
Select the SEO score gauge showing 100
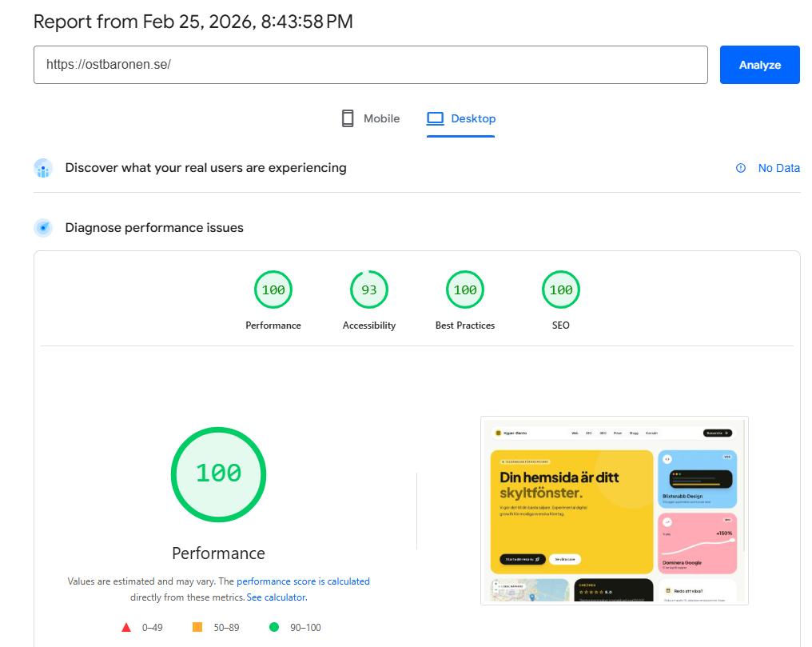click(x=560, y=290)
